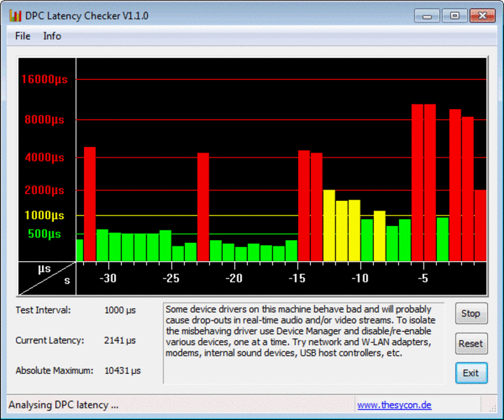Click the window resize grip in status bar
This screenshot has width=504, height=420.
492,408
